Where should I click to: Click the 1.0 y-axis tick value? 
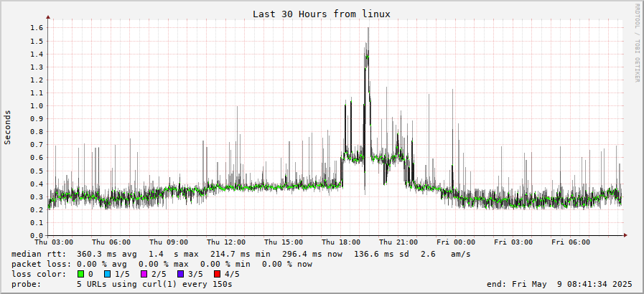(37, 106)
